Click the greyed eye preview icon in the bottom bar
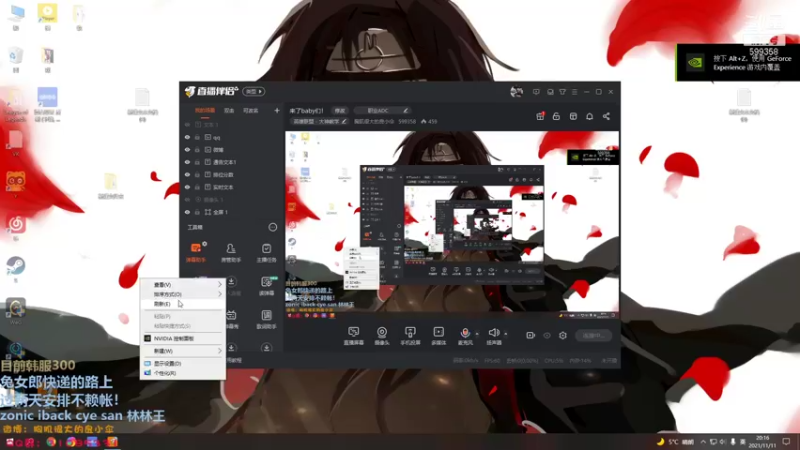 click(x=547, y=335)
